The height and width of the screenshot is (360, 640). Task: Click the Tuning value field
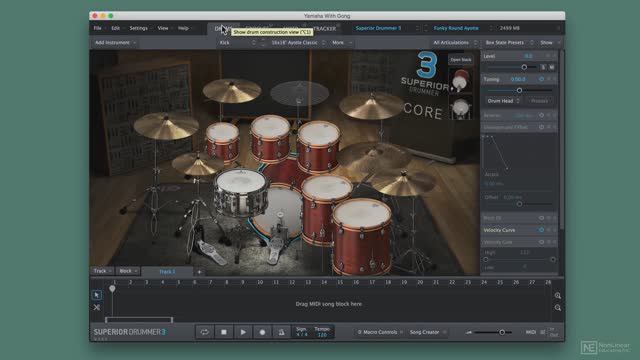click(518, 79)
